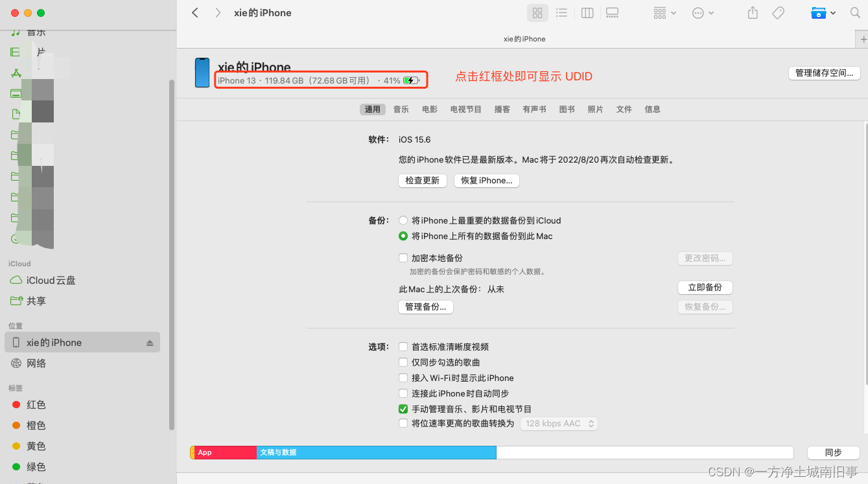The width and height of the screenshot is (868, 484).
Task: Open 共享 folder in the sidebar
Action: point(36,301)
